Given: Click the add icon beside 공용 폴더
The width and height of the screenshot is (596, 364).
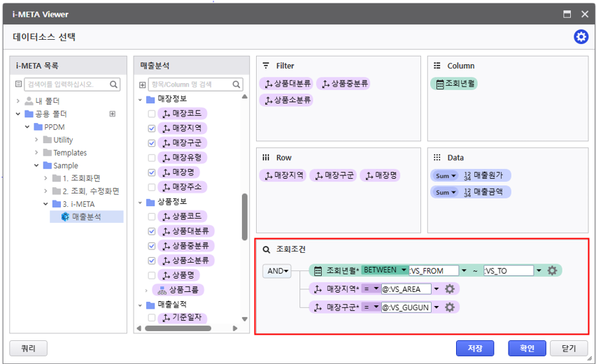Looking at the screenshot, I should pos(112,114).
